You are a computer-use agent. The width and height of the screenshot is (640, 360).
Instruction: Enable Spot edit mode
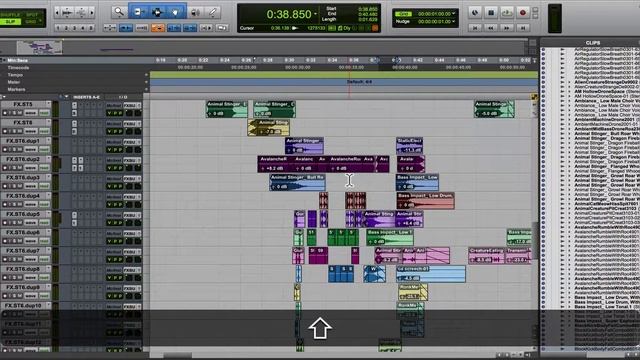pyautogui.click(x=31, y=15)
